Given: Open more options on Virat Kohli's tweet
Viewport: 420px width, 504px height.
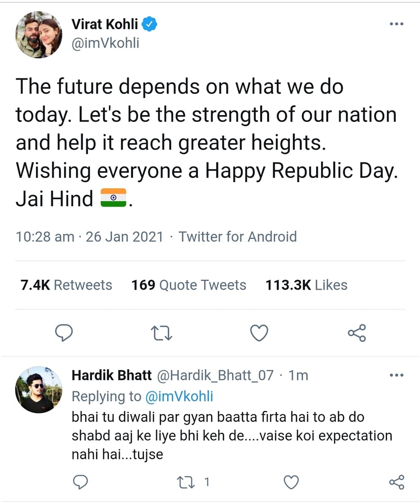Looking at the screenshot, I should tap(396, 24).
